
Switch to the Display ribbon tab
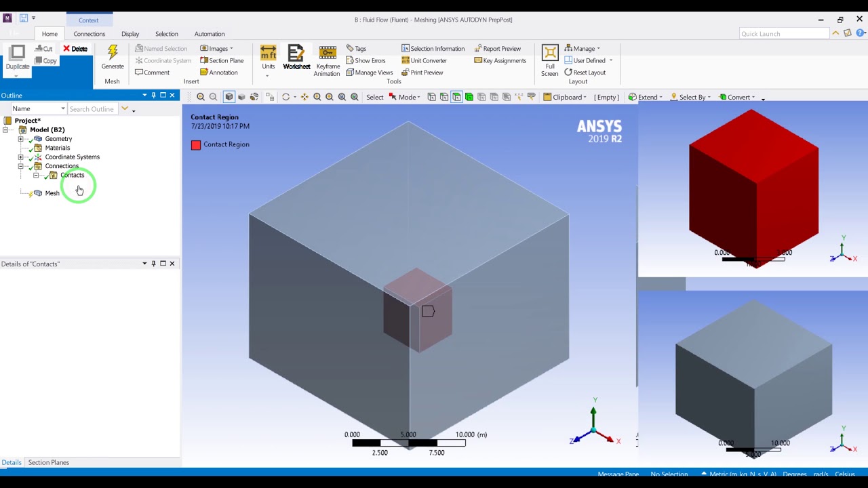click(x=130, y=34)
